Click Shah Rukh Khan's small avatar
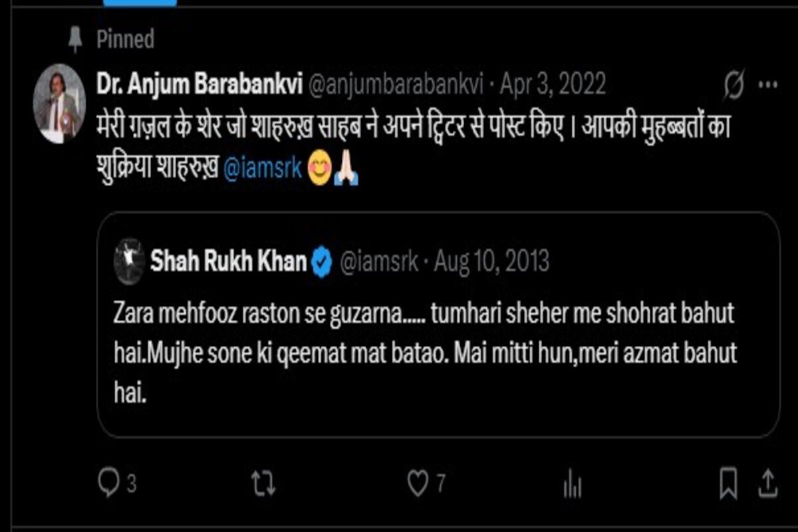 coord(129,261)
